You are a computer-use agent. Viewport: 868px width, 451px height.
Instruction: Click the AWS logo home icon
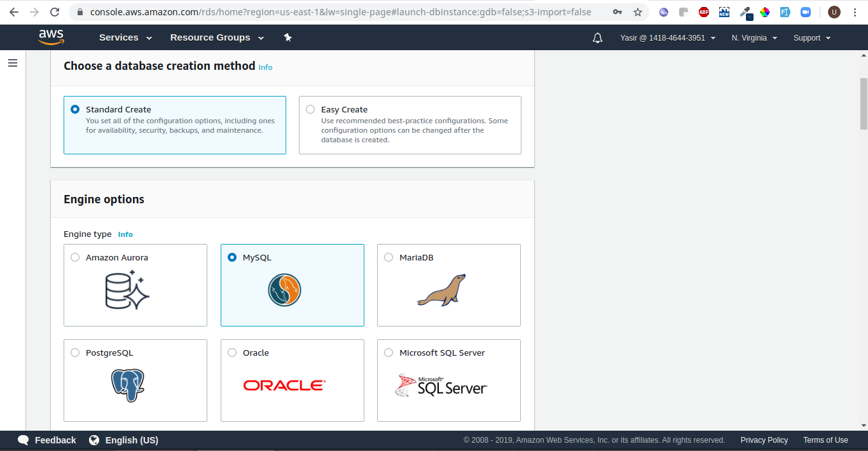pos(51,37)
